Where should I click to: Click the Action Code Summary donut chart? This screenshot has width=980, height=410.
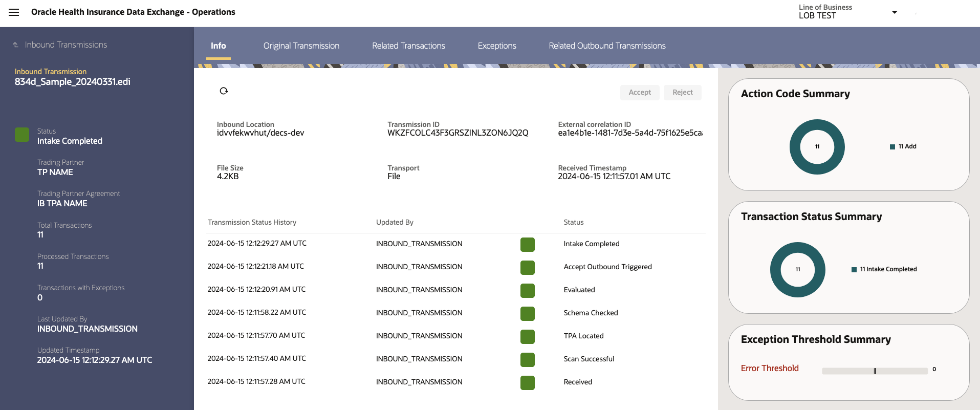click(817, 147)
